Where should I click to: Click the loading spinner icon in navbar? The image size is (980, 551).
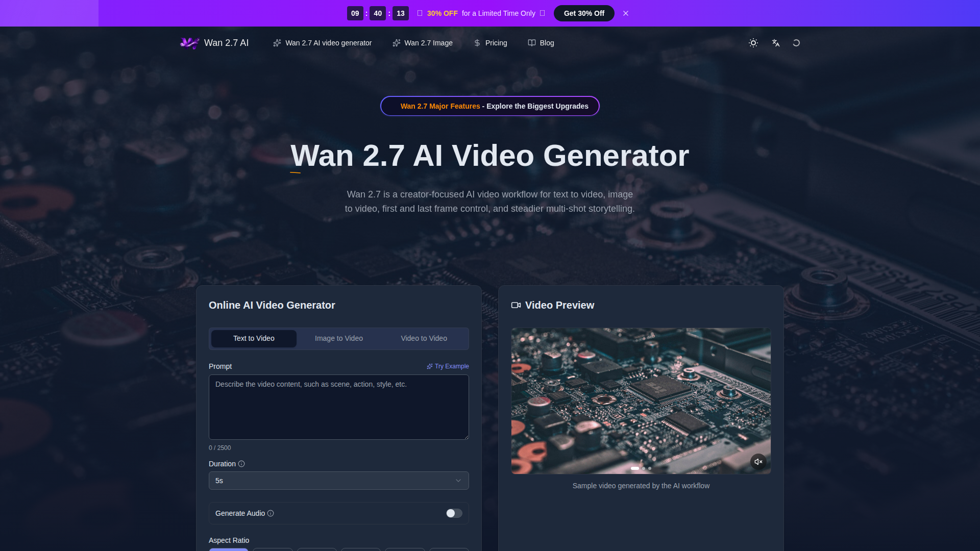click(x=796, y=43)
